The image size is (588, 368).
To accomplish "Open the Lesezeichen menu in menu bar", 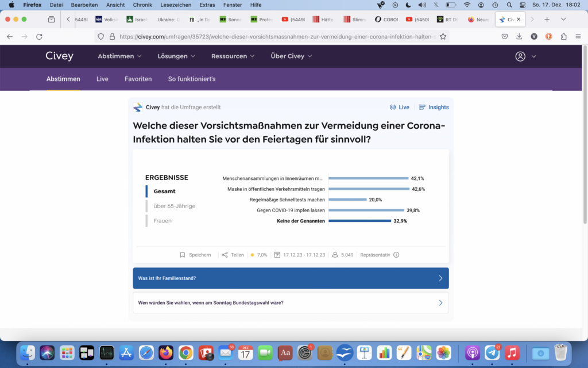I will click(176, 5).
